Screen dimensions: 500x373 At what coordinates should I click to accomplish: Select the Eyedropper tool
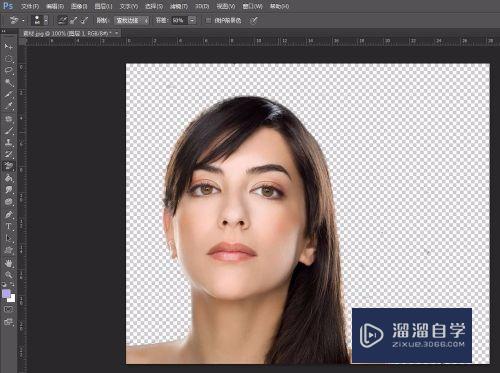9,106
